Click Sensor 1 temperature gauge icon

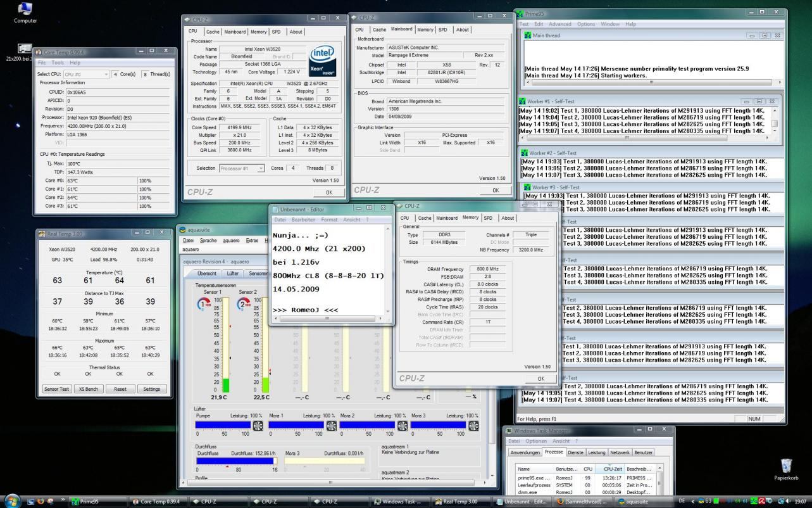pos(204,303)
